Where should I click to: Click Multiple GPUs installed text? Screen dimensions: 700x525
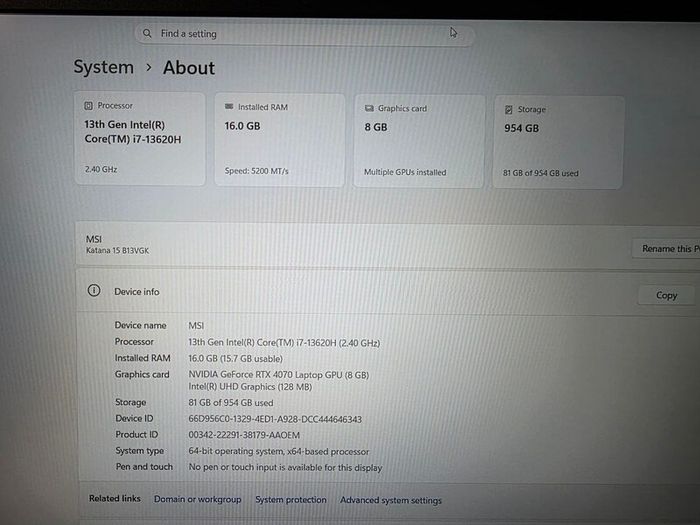405,172
